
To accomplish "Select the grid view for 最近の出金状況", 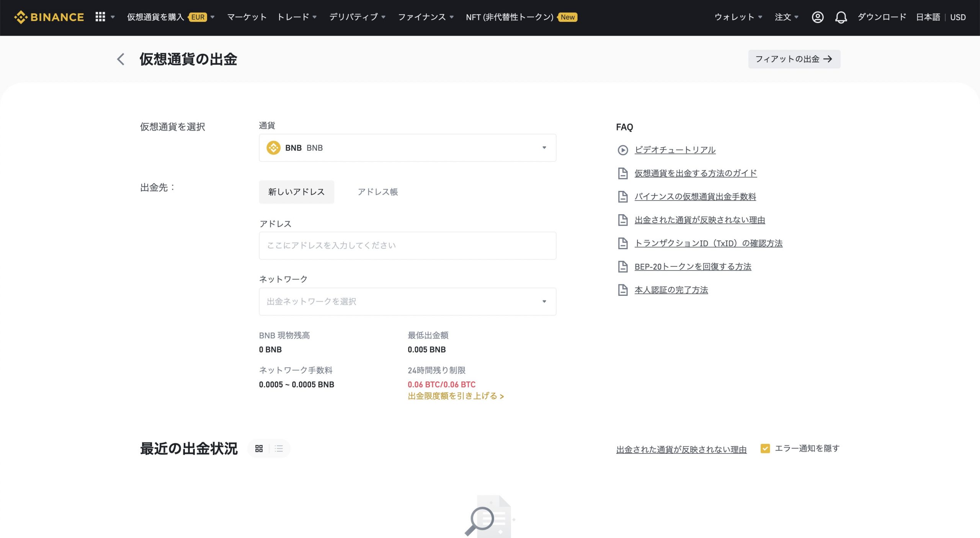I will 259,448.
